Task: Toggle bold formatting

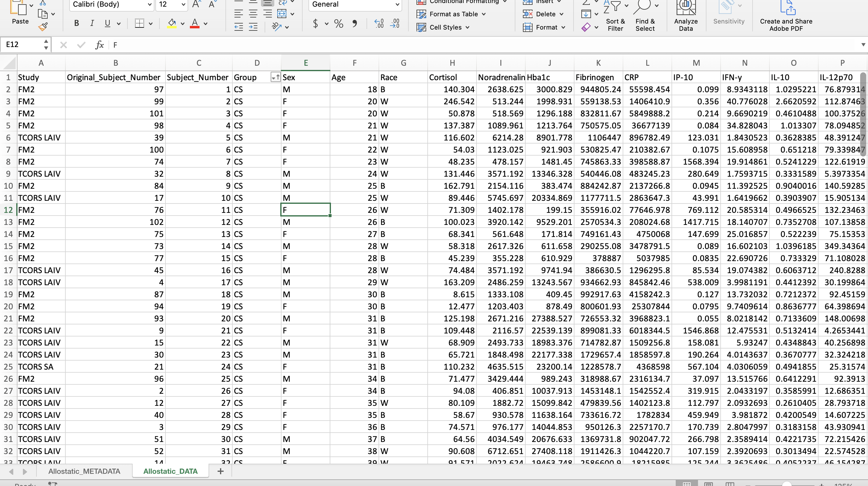Action: tap(77, 24)
